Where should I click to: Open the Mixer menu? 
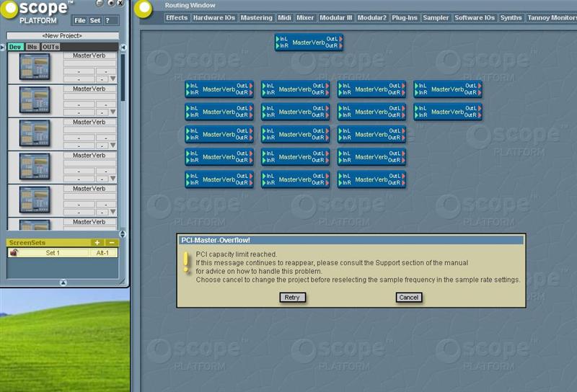click(x=305, y=17)
